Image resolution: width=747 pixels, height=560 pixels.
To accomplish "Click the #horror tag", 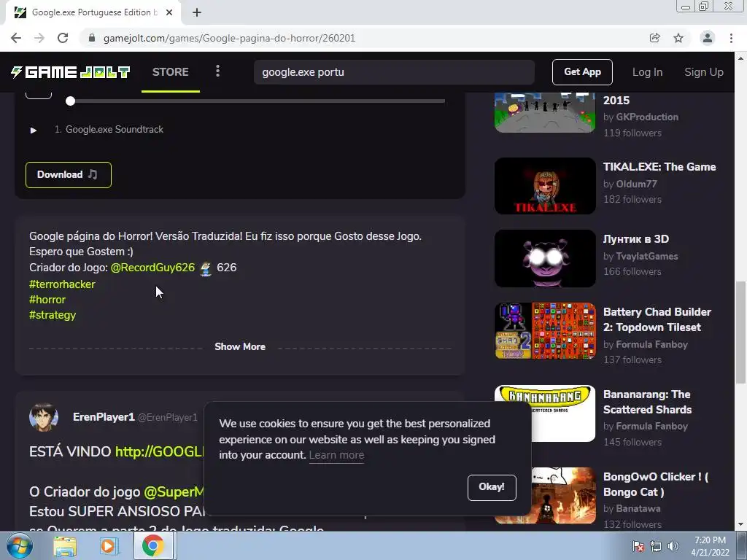I will [x=47, y=300].
